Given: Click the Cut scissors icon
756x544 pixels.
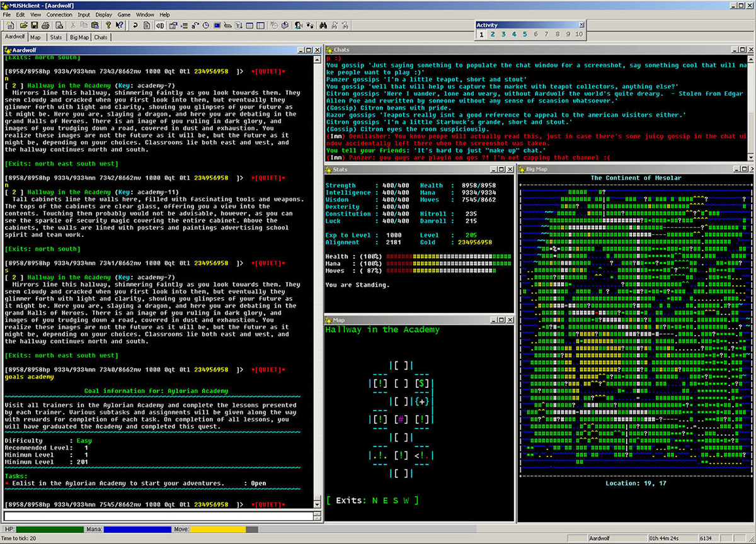Looking at the screenshot, I should coord(73,25).
